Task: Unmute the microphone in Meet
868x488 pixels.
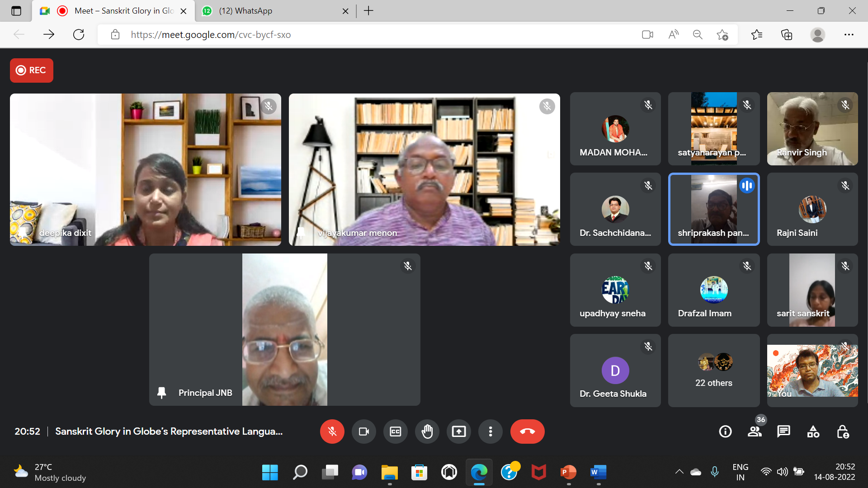Action: pyautogui.click(x=332, y=432)
